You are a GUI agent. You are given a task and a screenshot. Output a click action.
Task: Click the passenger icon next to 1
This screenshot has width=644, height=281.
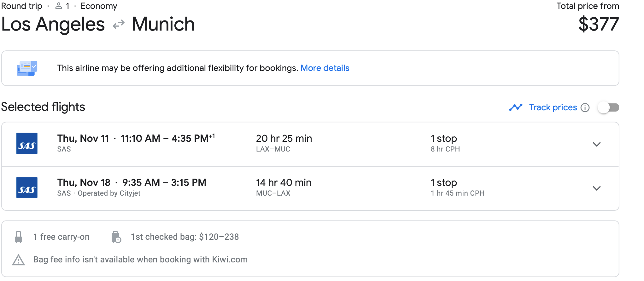point(59,6)
